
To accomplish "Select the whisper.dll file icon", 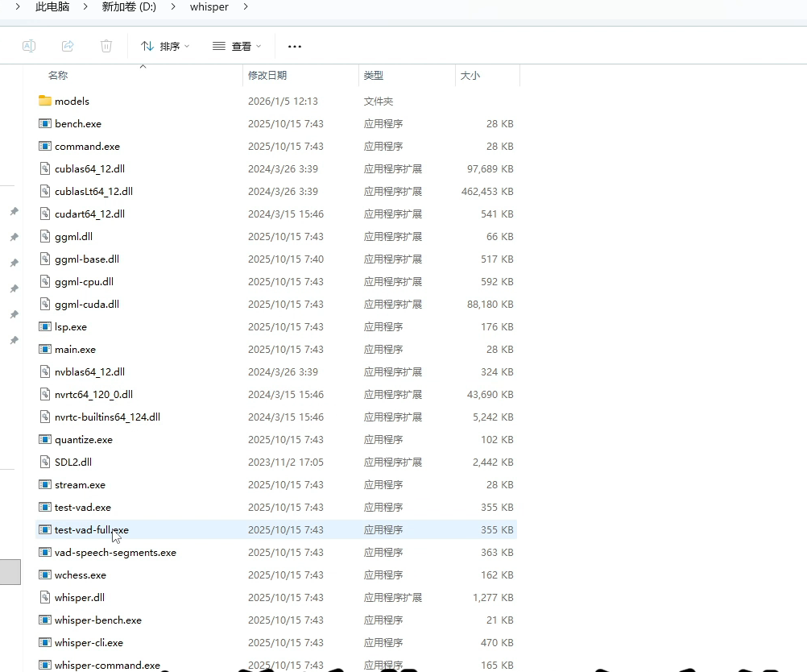I will tap(45, 597).
